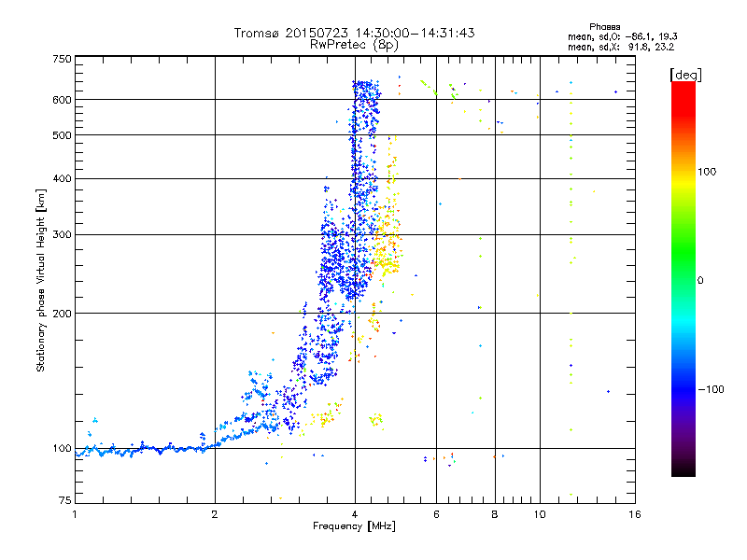Click the colorbar tick label '0'
Viewport: 747px width, 560px height.
700,281
